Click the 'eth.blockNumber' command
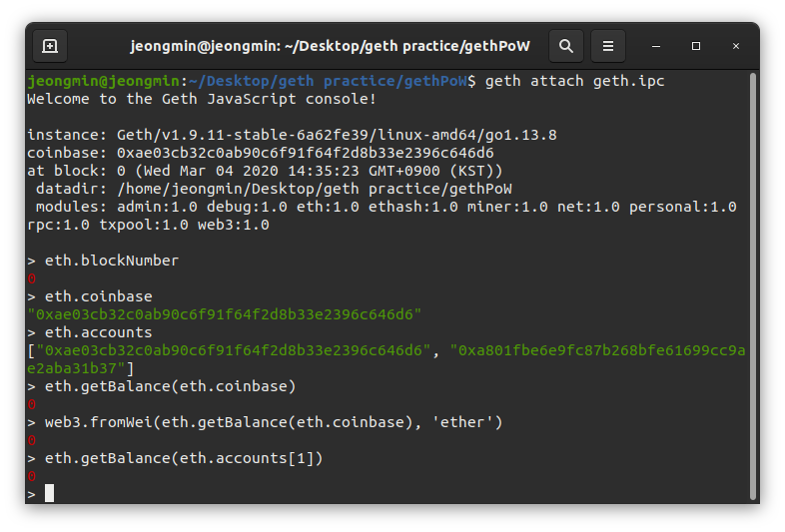Viewport: 785px width, 532px height. [111, 261]
